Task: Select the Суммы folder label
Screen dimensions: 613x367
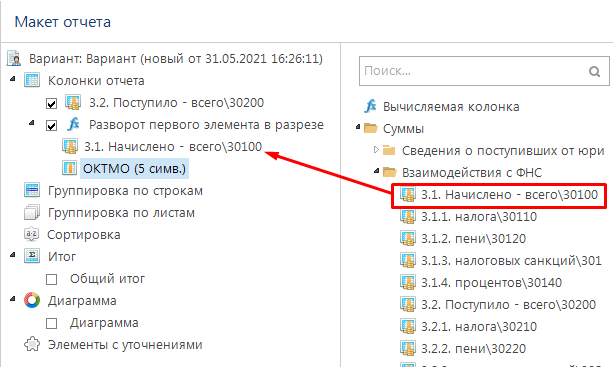Action: pos(403,129)
